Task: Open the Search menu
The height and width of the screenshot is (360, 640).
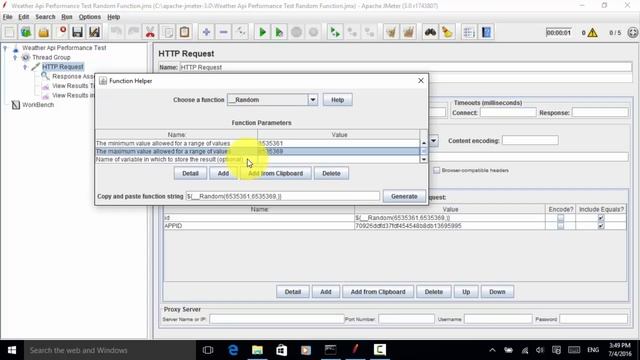Action: click(45, 17)
